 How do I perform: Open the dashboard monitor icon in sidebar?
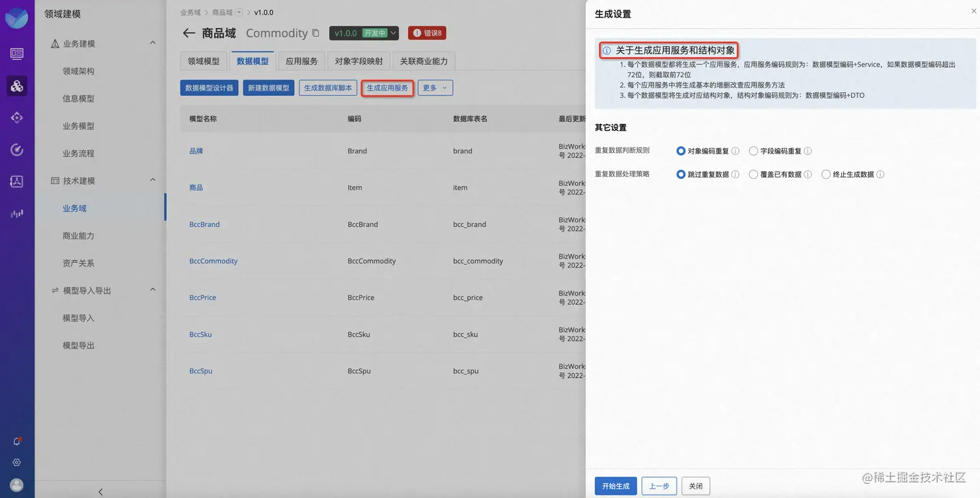[x=17, y=54]
